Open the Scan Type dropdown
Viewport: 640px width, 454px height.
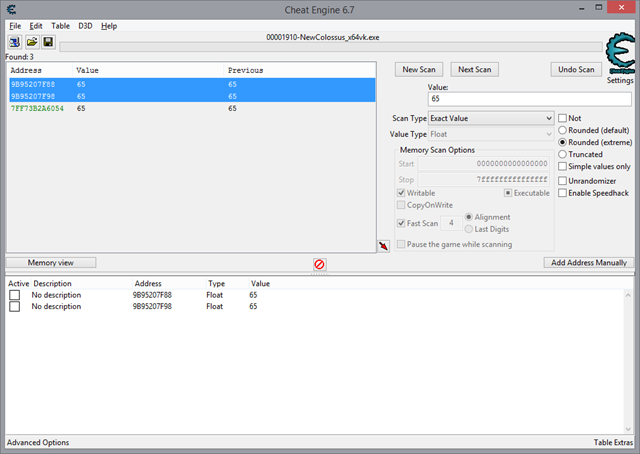pyautogui.click(x=490, y=118)
